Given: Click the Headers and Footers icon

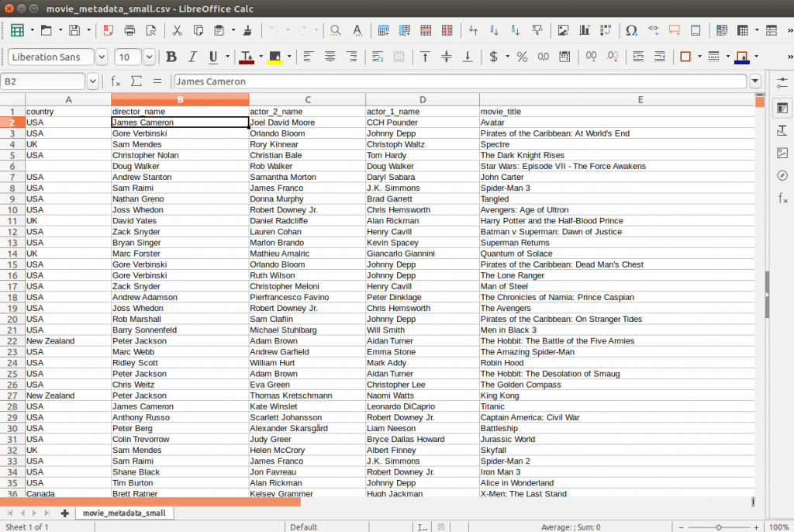Looking at the screenshot, I should click(696, 30).
